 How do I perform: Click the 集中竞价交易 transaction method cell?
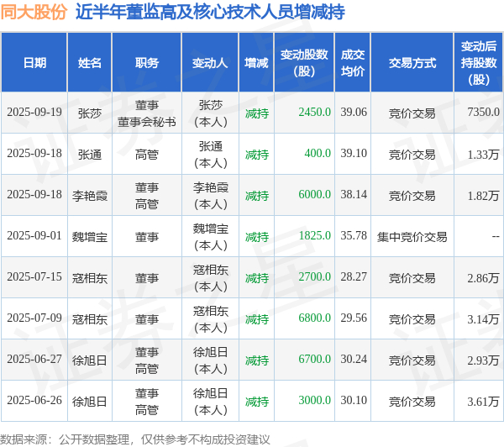click(x=412, y=237)
